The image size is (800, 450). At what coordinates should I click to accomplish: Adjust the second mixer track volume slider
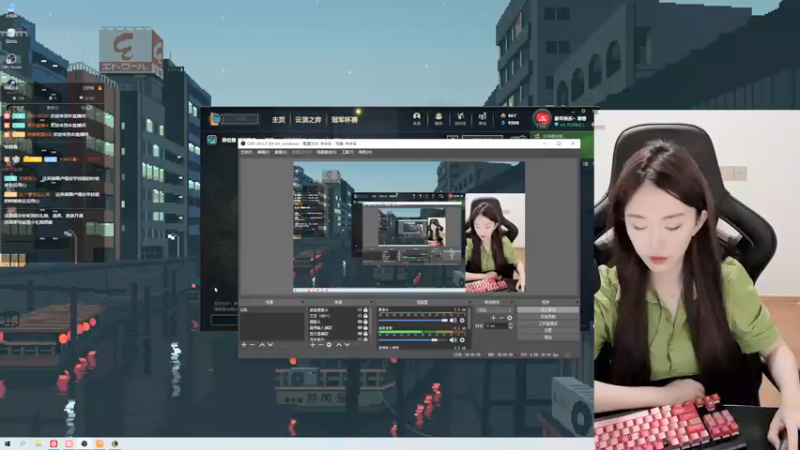click(x=413, y=340)
